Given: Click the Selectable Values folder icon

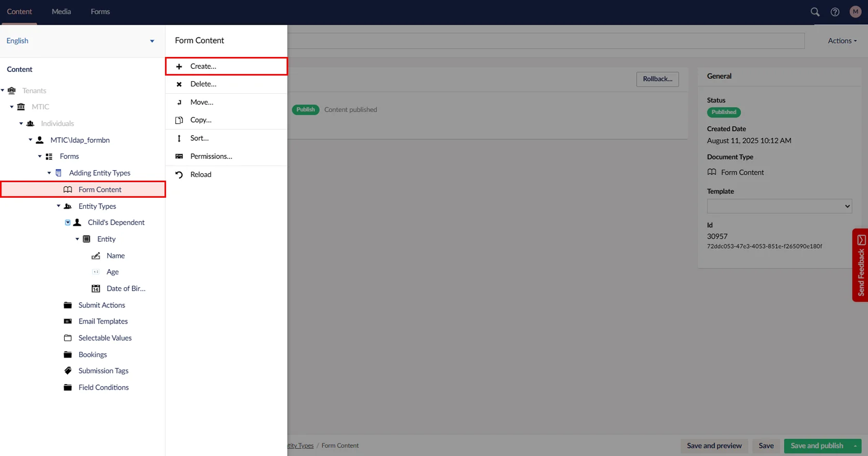Looking at the screenshot, I should (68, 338).
